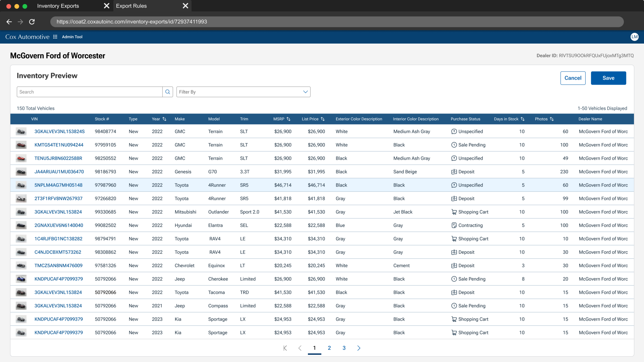Sort by MSRP column arrows
Image resolution: width=644 pixels, height=362 pixels.
[x=289, y=119]
